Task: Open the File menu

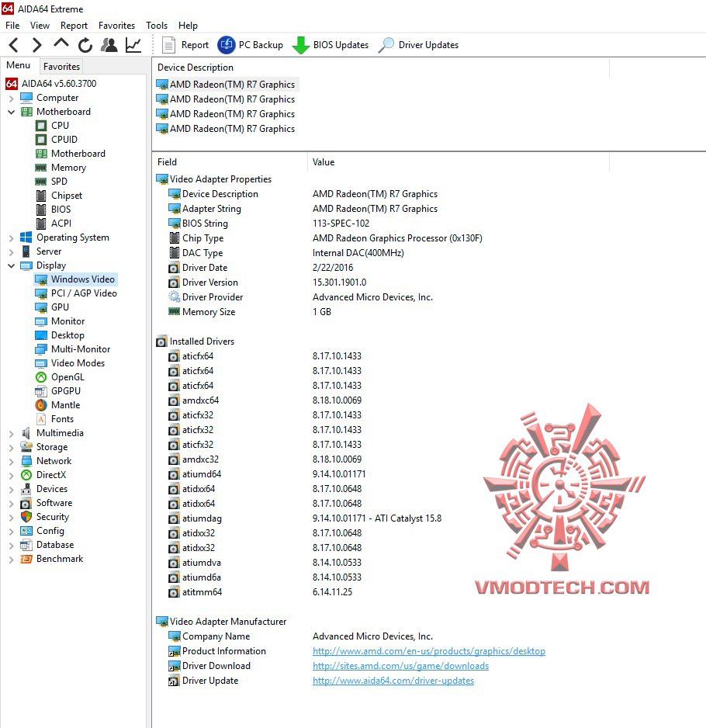Action: pyautogui.click(x=12, y=25)
